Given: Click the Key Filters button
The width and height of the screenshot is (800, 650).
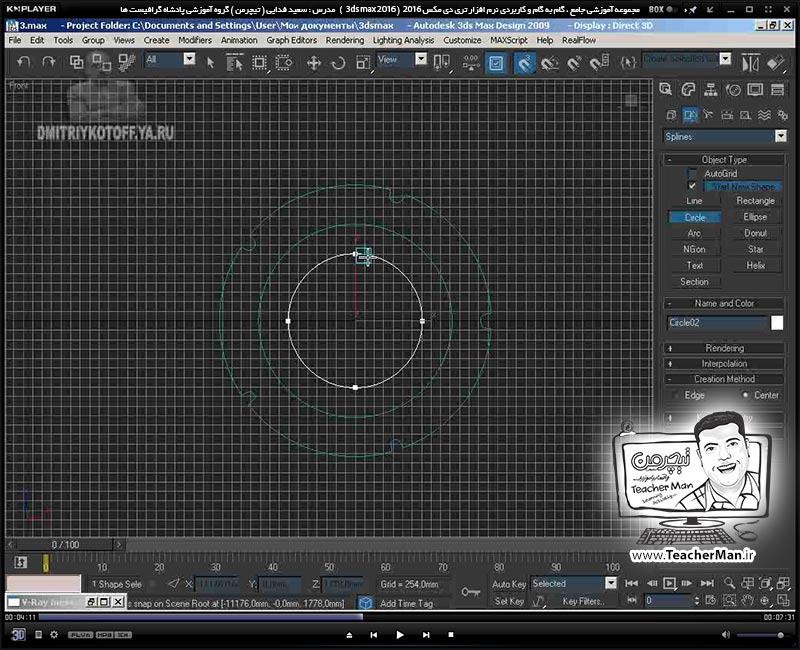Looking at the screenshot, I should tap(583, 602).
